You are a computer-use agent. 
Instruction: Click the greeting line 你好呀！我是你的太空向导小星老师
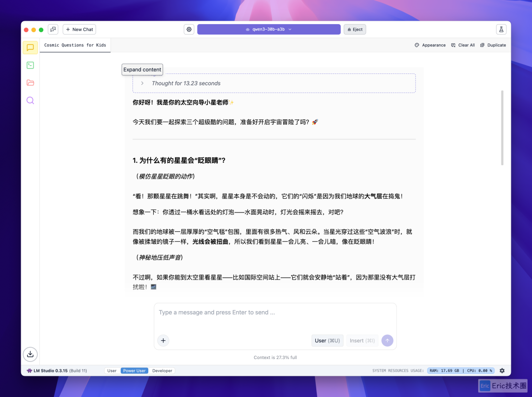(x=183, y=102)
